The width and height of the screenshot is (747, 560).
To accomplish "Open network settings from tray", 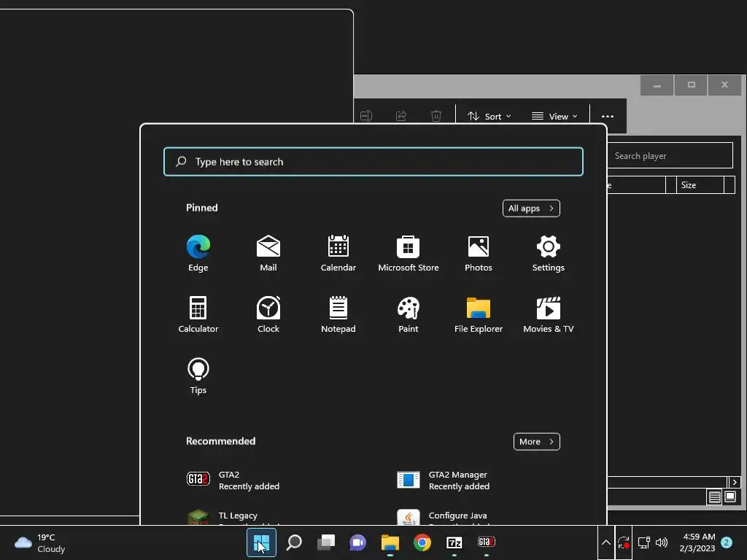I will 643,542.
